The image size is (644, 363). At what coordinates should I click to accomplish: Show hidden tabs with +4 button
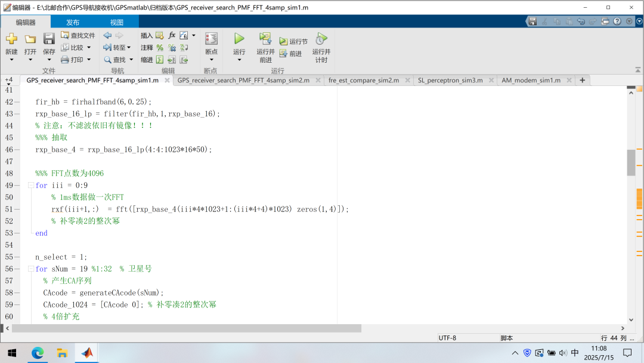8,80
